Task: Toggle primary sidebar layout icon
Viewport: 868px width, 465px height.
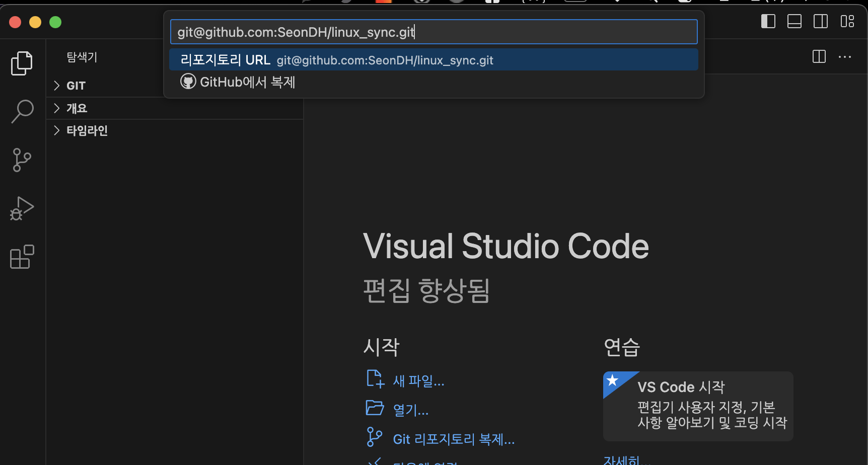Action: (x=768, y=21)
